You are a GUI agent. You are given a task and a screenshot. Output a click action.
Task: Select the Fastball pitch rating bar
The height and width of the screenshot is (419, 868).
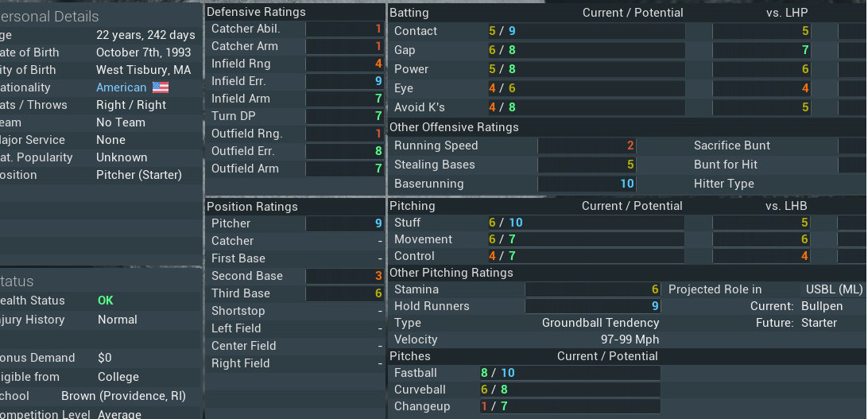[570, 373]
